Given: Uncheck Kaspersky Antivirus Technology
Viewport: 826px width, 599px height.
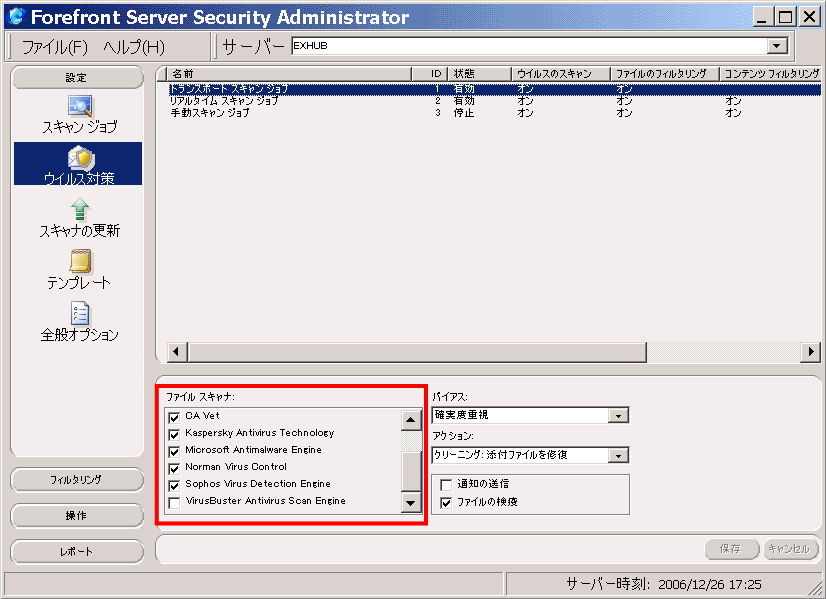Looking at the screenshot, I should click(x=174, y=435).
